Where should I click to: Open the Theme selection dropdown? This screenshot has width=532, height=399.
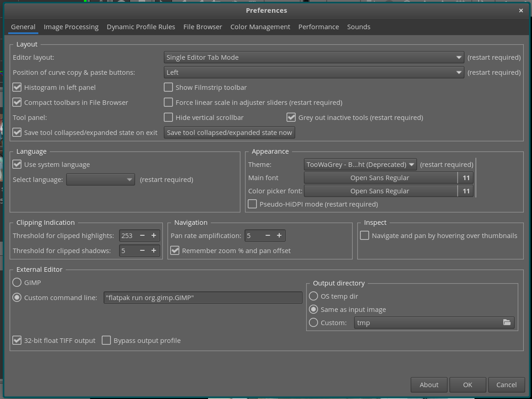pyautogui.click(x=360, y=165)
